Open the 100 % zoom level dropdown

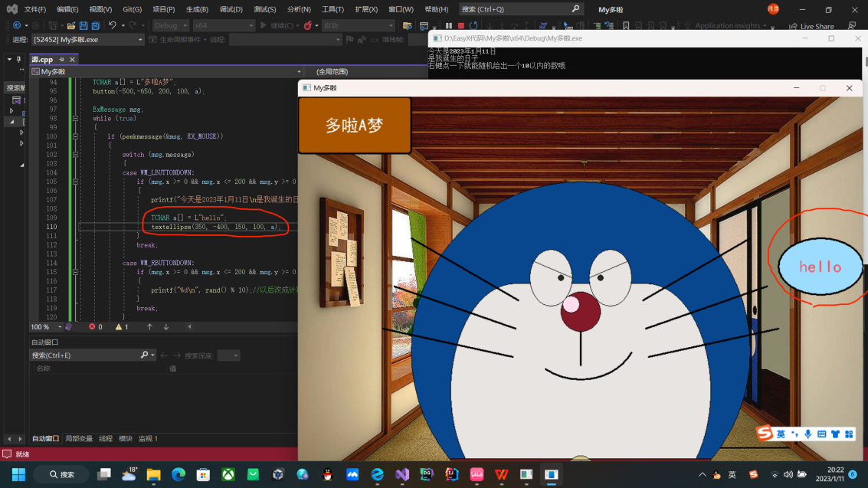46,327
